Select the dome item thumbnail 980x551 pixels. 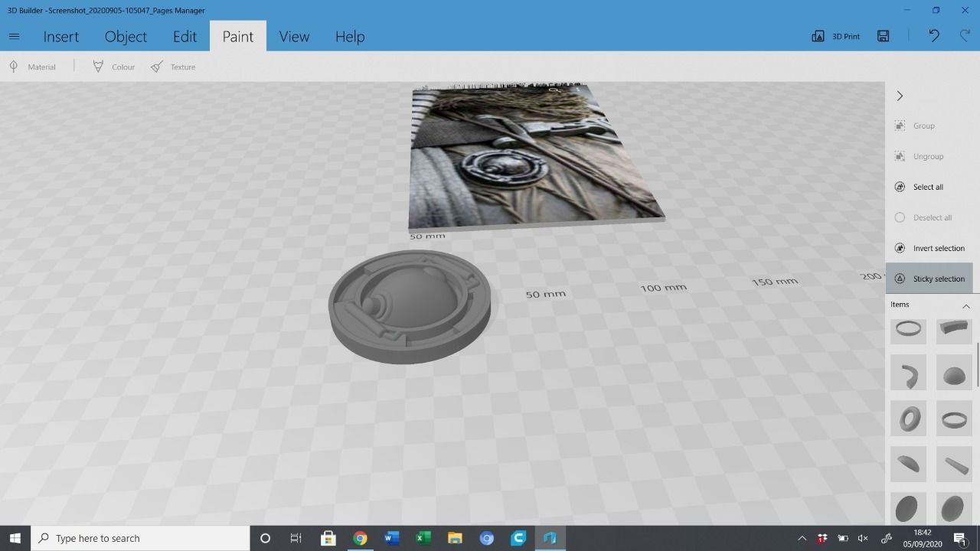pos(954,373)
